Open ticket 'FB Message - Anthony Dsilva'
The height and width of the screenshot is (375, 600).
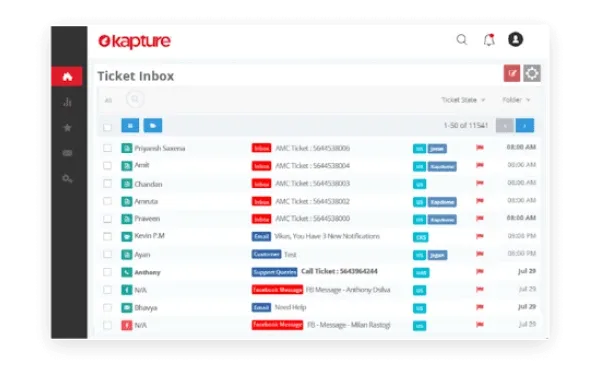point(348,290)
